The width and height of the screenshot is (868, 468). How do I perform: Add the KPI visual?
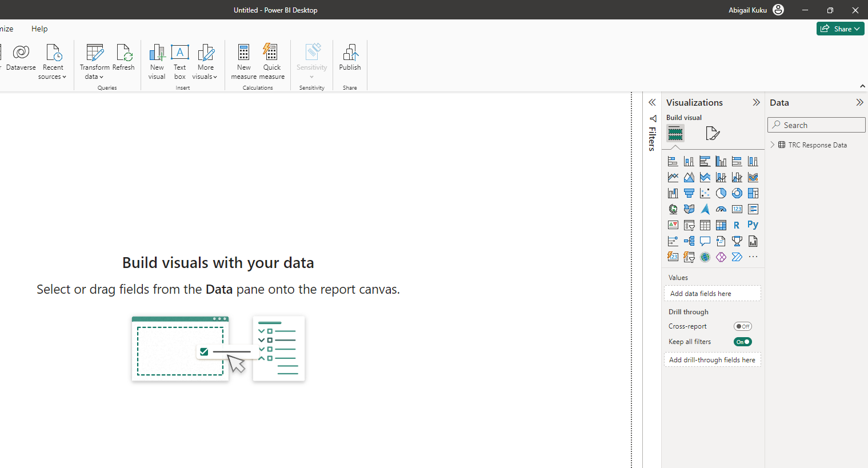point(673,225)
